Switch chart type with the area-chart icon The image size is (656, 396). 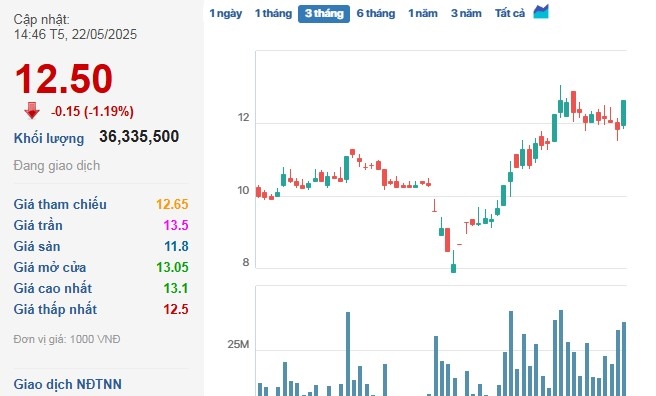[541, 12]
